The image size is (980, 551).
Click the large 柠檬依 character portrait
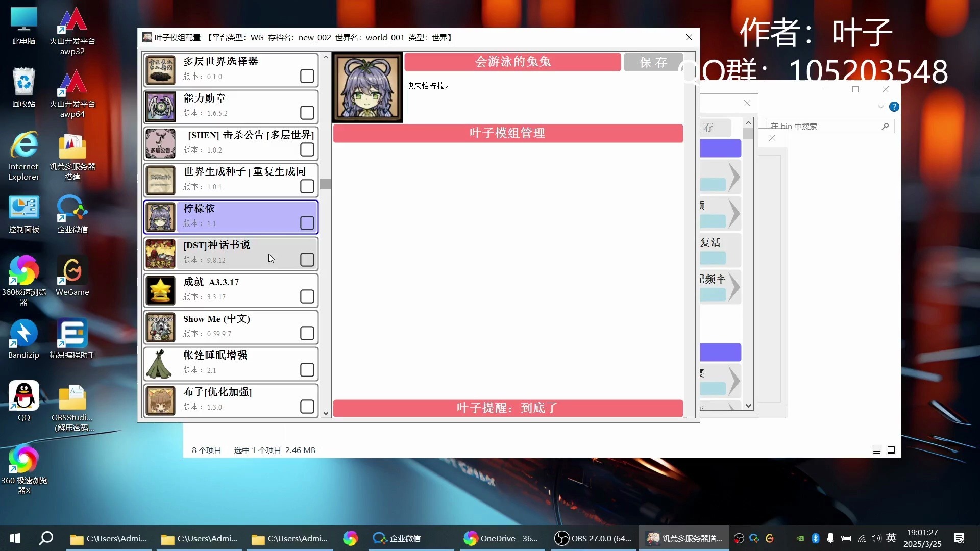[367, 87]
